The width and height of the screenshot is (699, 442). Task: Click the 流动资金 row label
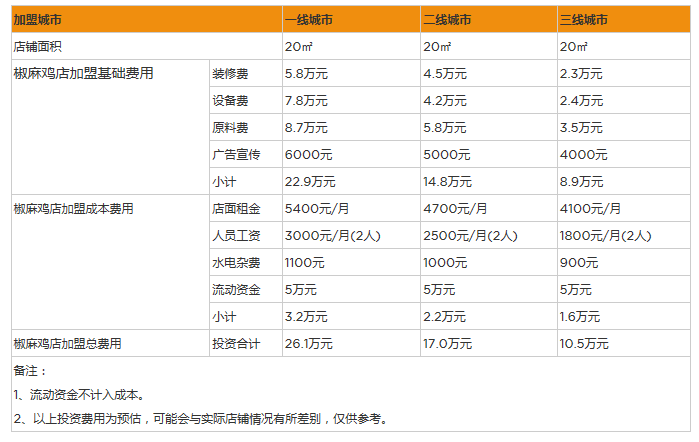pyautogui.click(x=236, y=290)
